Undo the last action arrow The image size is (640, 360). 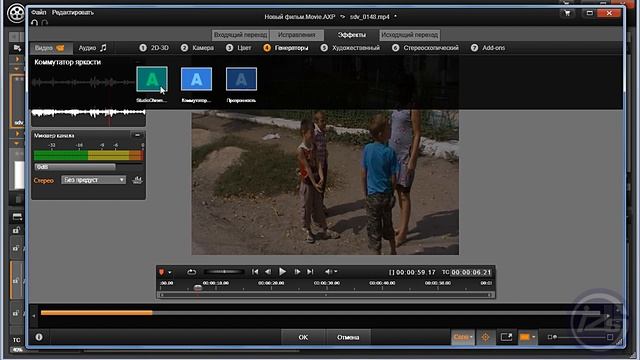(35, 22)
